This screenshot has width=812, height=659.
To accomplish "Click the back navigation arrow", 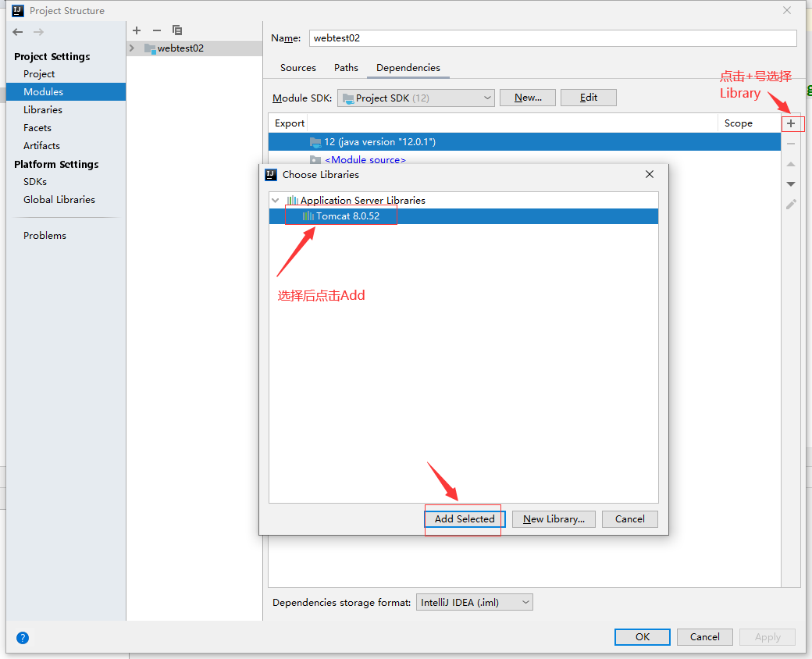I will click(18, 32).
